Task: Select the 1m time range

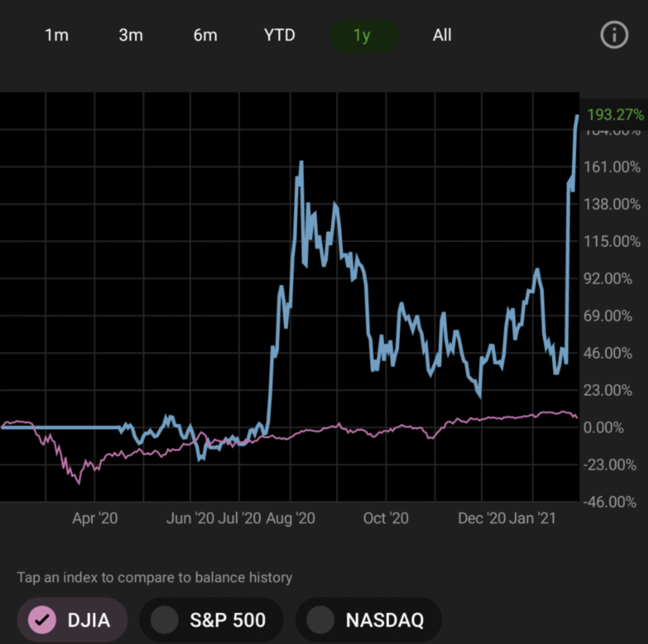Action: point(56,35)
